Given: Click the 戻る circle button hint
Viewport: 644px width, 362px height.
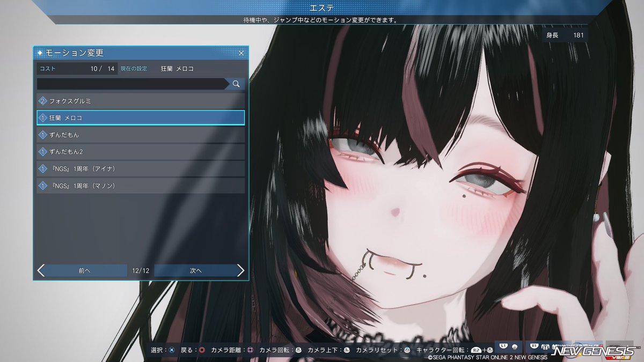Looking at the screenshot, I should tap(202, 350).
